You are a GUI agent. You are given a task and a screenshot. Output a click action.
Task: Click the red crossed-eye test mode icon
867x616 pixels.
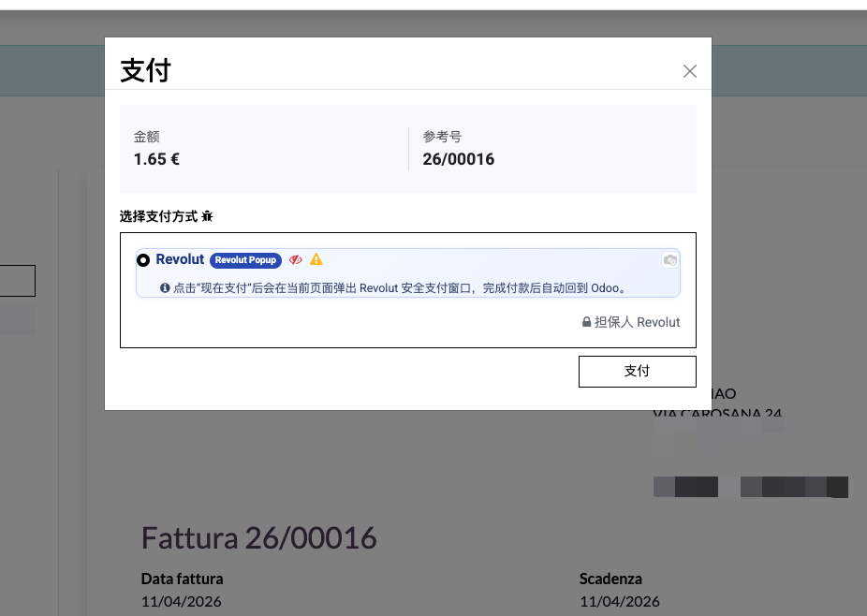(x=296, y=259)
